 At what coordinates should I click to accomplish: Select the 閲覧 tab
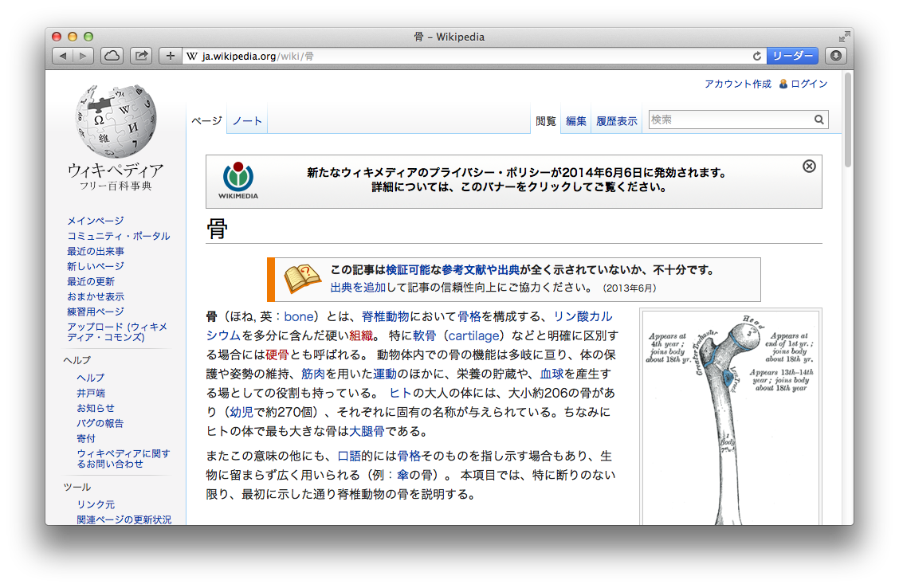pyautogui.click(x=545, y=121)
